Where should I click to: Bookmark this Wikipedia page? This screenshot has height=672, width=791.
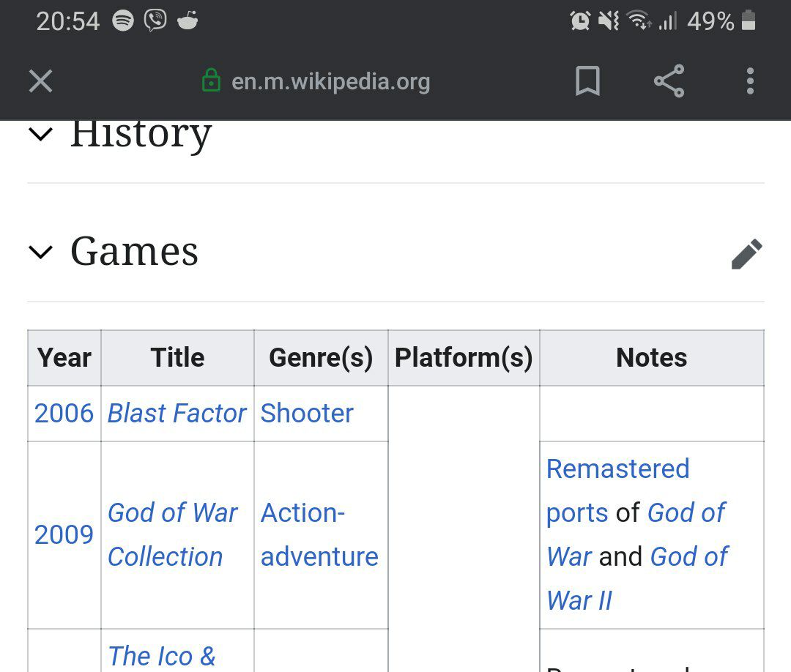click(587, 81)
